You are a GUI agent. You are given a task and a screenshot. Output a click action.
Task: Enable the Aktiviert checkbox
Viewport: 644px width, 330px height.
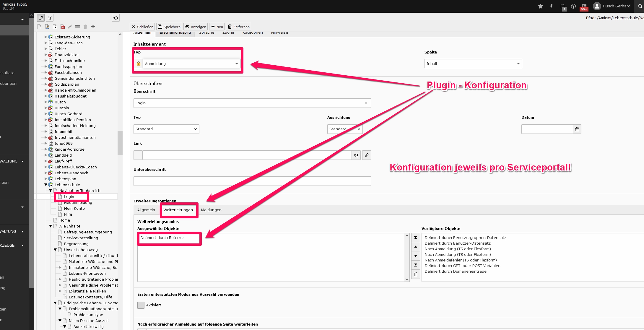point(141,305)
